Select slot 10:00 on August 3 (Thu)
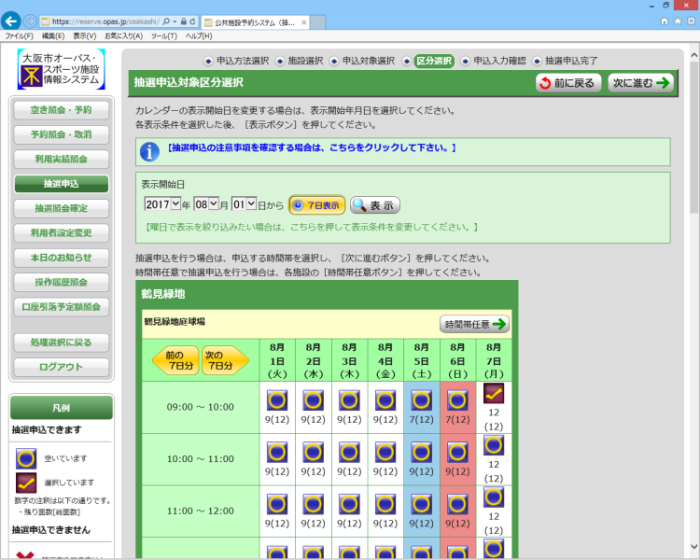 (349, 452)
